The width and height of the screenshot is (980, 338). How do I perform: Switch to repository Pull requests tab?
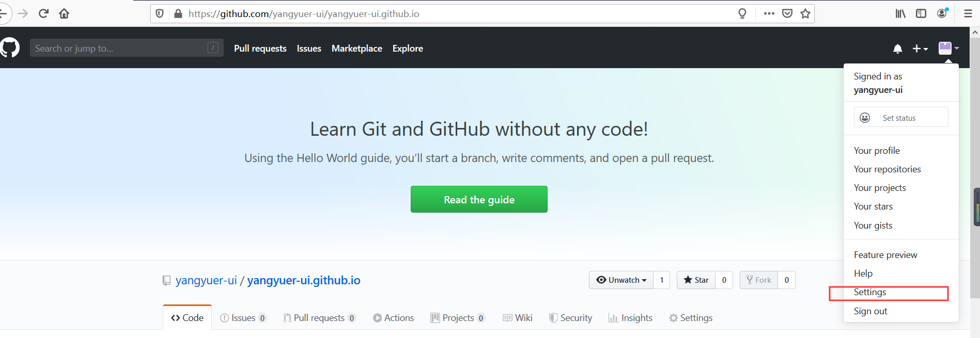[319, 318]
